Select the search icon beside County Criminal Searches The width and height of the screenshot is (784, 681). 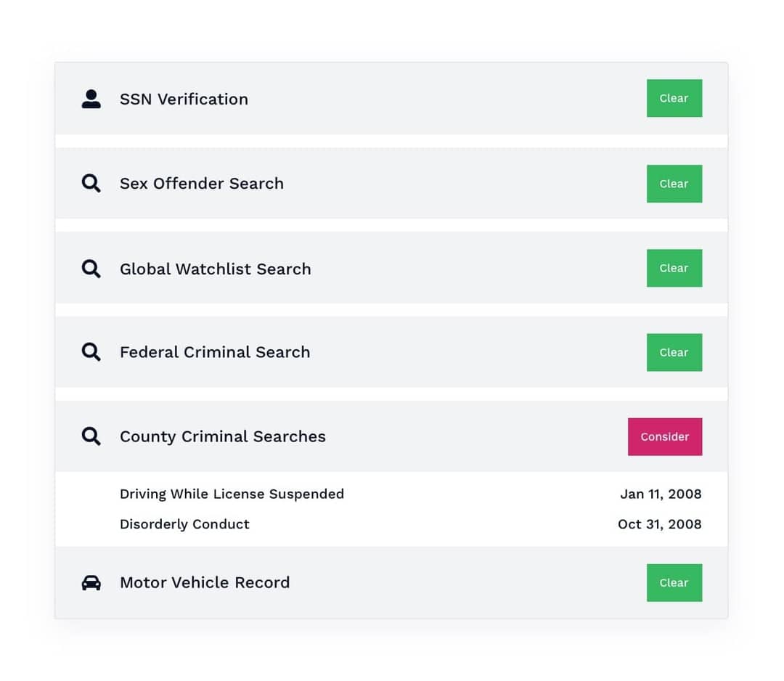[91, 436]
